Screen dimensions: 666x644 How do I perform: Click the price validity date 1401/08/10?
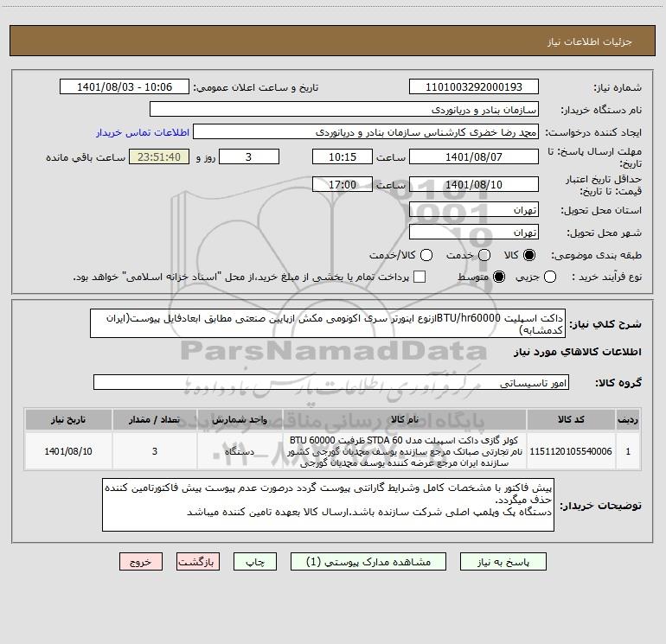pos(474,185)
